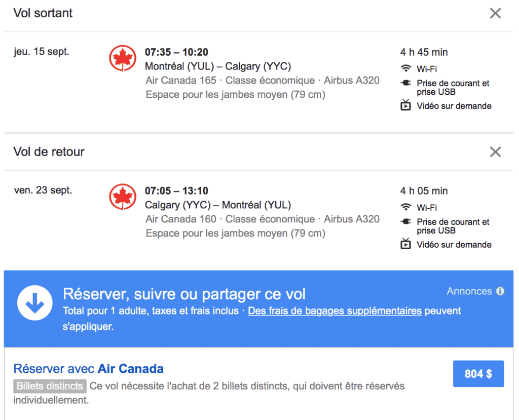Dismiss the Vol sortant section
This screenshot has height=420, width=519.
point(495,13)
